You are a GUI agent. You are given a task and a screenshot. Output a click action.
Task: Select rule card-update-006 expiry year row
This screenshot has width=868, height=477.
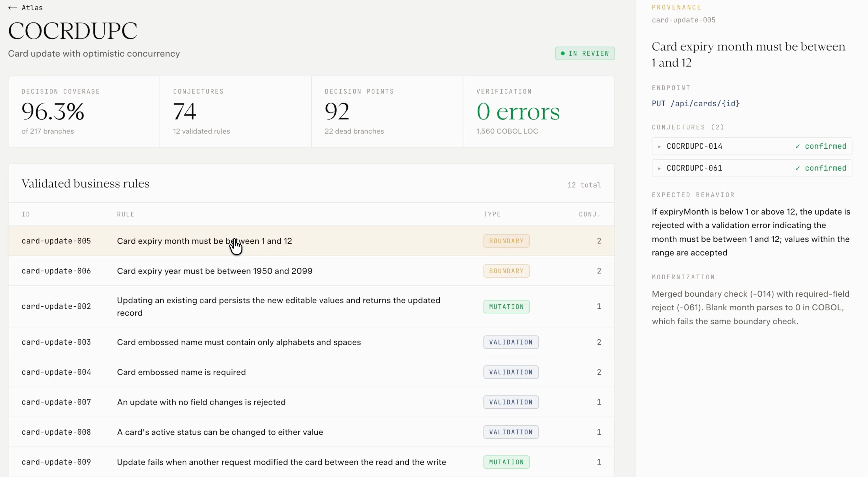(311, 271)
